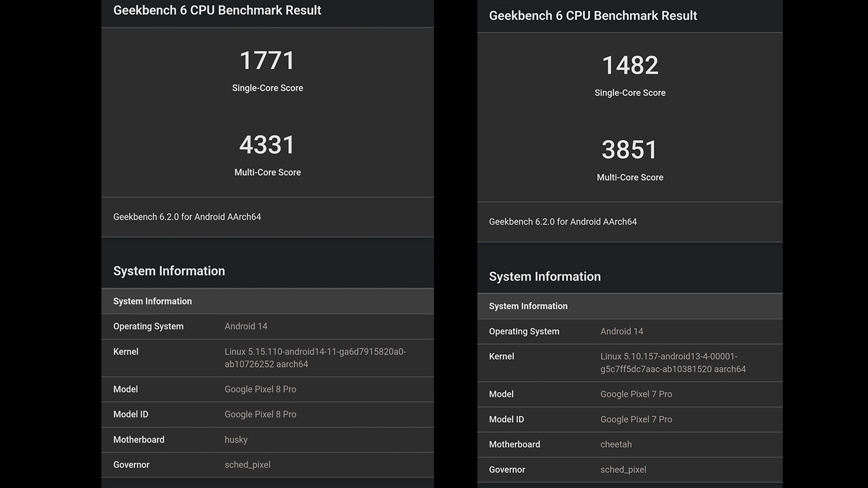Click Android 14 in the left panel

coord(246,327)
